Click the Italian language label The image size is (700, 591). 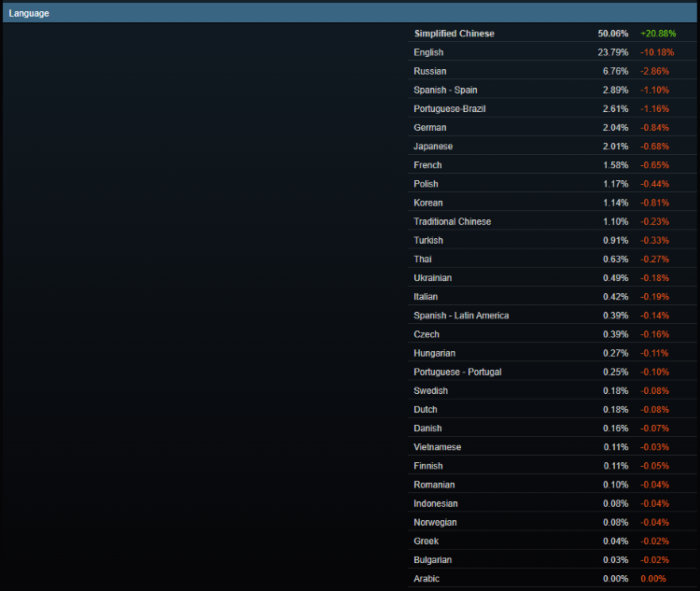pos(426,296)
